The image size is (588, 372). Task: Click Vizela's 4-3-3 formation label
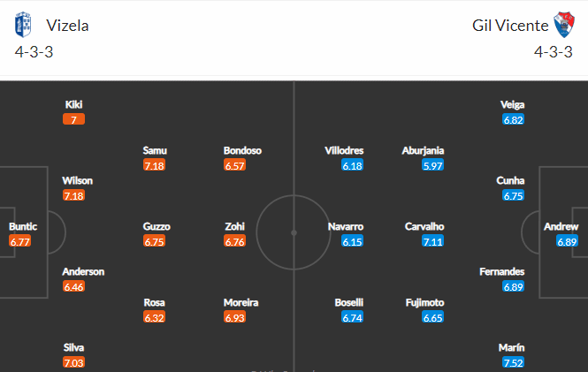click(34, 52)
